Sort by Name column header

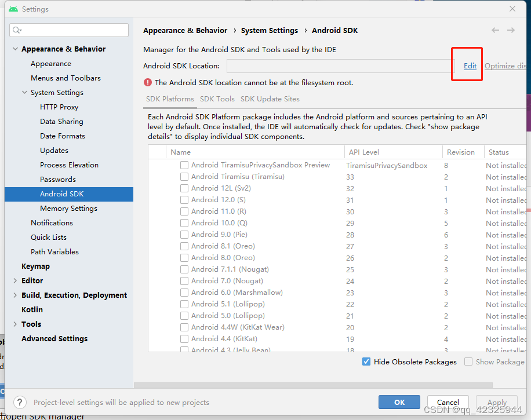(x=255, y=152)
